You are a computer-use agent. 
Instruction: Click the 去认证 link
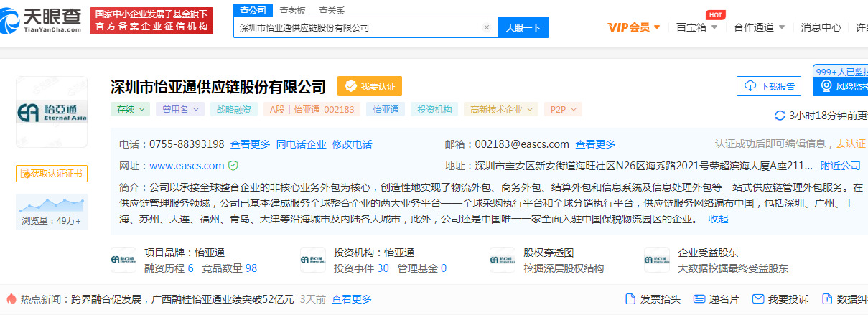[x=851, y=144]
